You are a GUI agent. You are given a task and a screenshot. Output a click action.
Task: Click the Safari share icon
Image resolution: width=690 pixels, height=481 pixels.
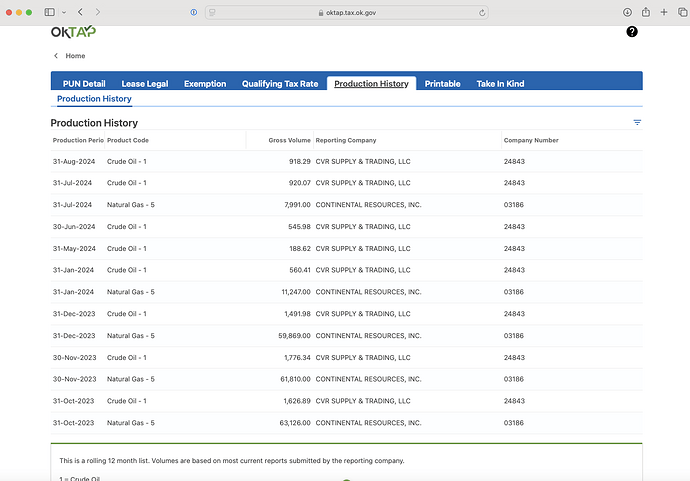point(646,12)
